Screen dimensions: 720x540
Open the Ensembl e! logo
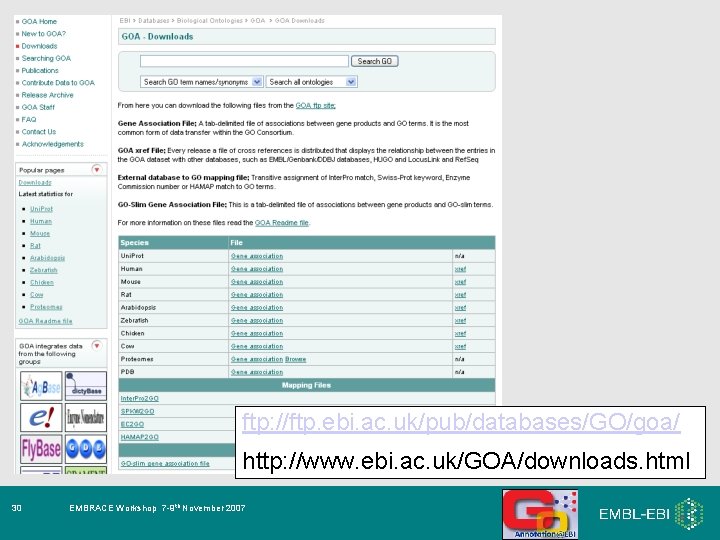coord(41,417)
